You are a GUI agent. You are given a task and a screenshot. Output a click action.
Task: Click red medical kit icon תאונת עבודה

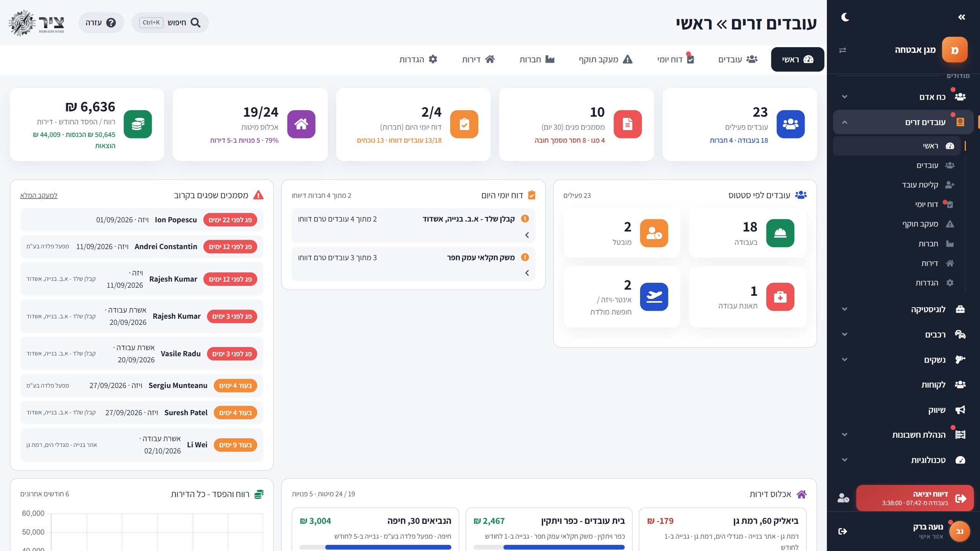click(780, 297)
